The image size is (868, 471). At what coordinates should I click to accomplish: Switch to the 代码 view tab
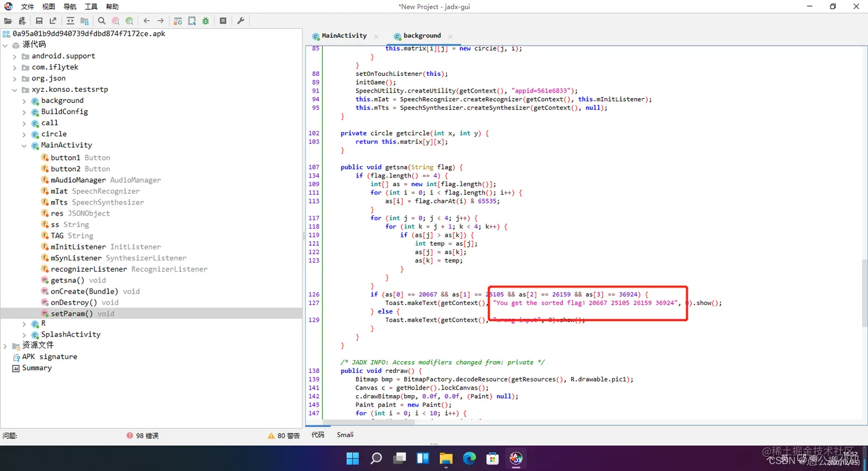coord(318,435)
